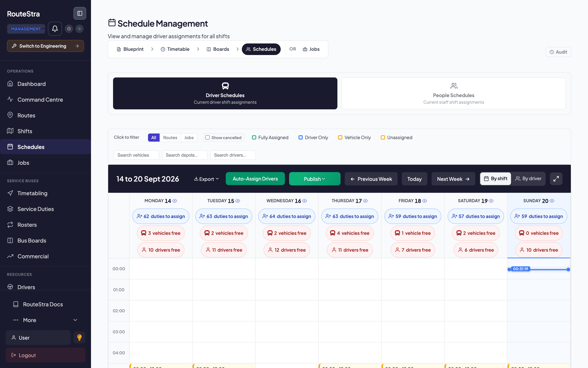The height and width of the screenshot is (368, 588).
Task: Toggle the Driver Only filter
Action: (313, 138)
